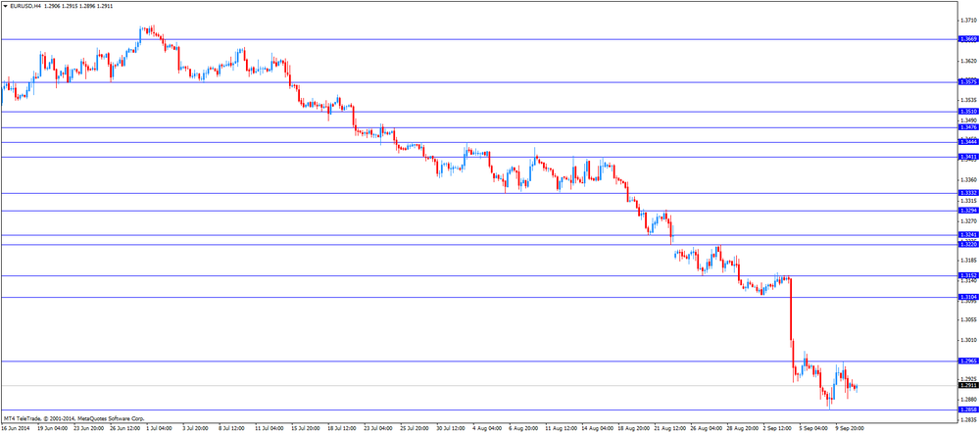Select the 1.3332 horizontal line price label
The width and height of the screenshot is (980, 433).
tap(967, 193)
